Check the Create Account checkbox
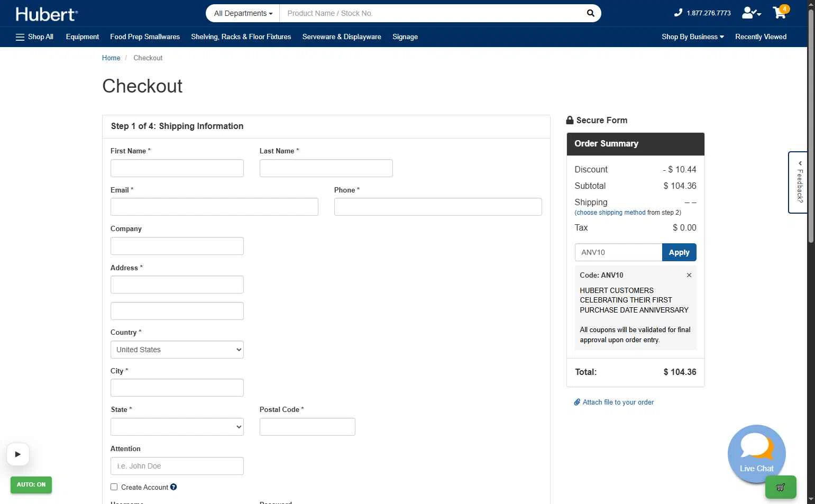The image size is (815, 504). tap(114, 487)
